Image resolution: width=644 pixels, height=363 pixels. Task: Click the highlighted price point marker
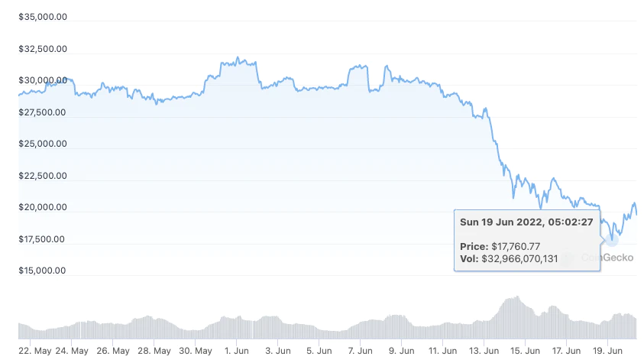[612, 240]
